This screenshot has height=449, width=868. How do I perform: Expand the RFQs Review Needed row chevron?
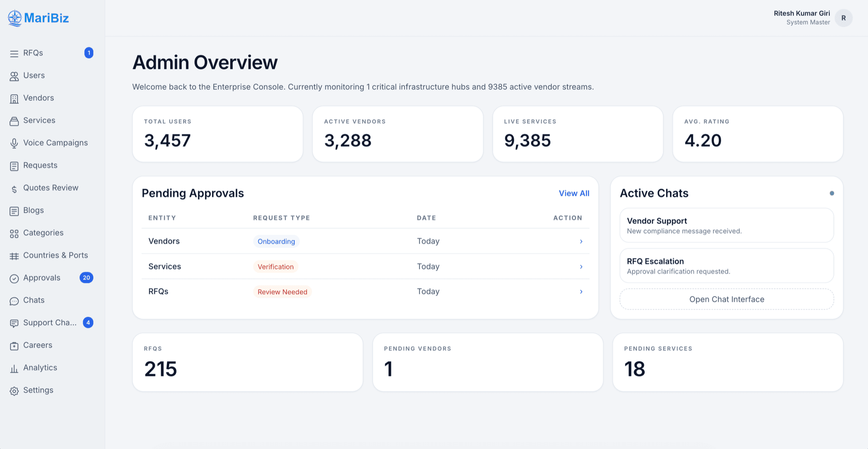[x=581, y=291]
